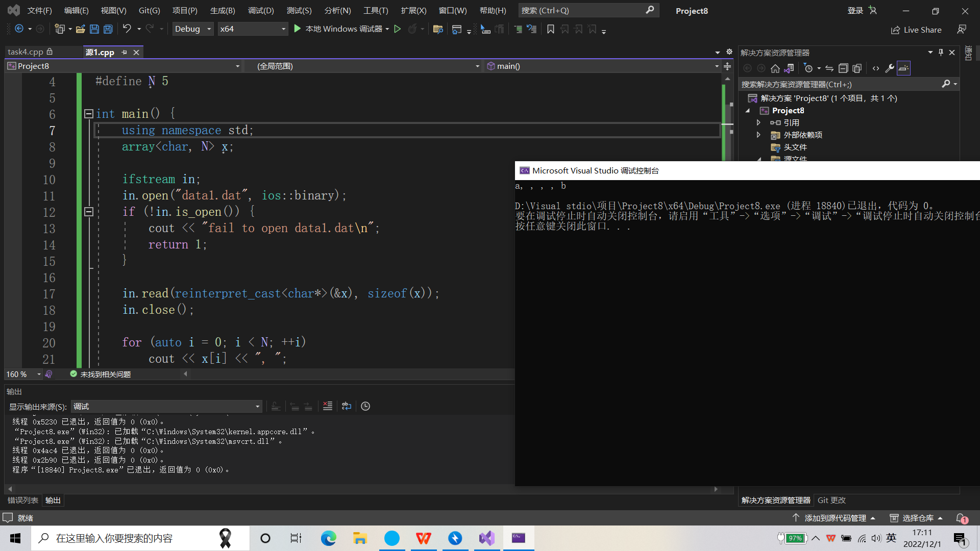Click the Live Share button
This screenshot has width=980, height=551.
click(916, 30)
